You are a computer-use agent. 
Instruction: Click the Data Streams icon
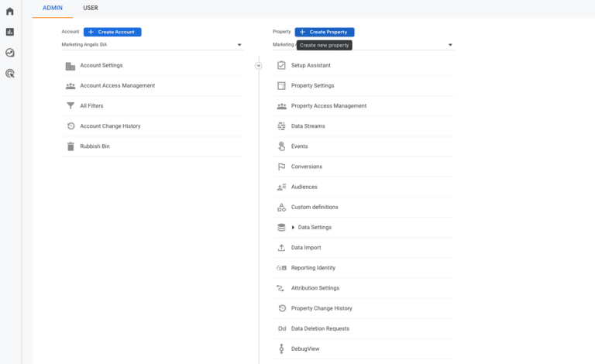pos(281,126)
